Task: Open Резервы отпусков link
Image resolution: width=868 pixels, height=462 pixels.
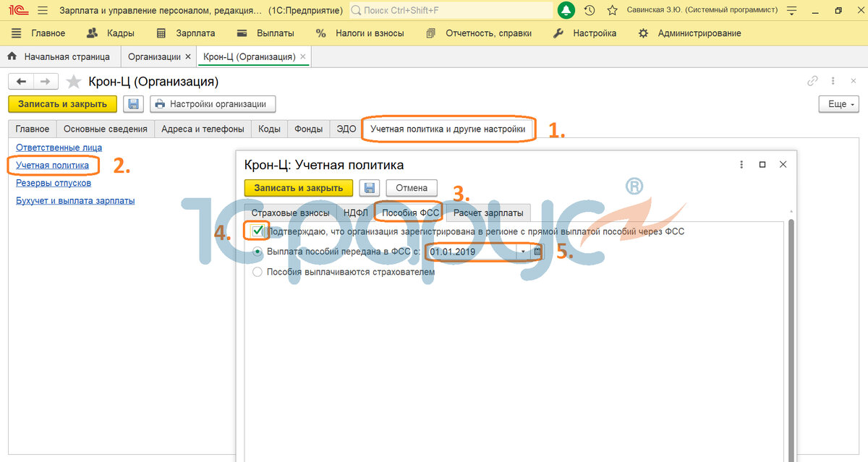Action: tap(54, 183)
